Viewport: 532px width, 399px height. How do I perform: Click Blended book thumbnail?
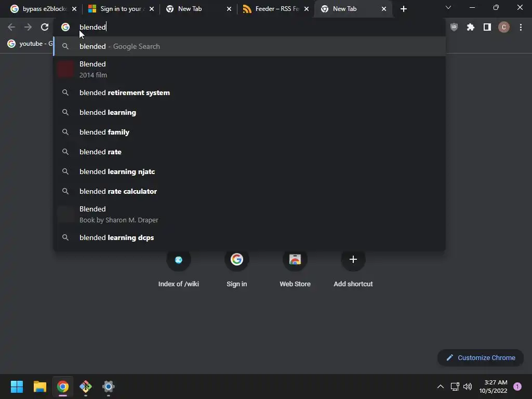coord(65,214)
